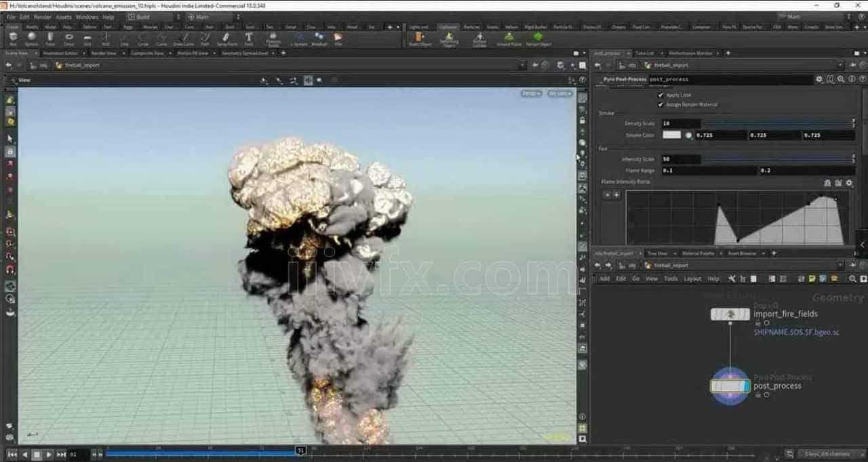Toggle the Apply Look checkbox
The height and width of the screenshot is (462, 868).
pyautogui.click(x=660, y=95)
